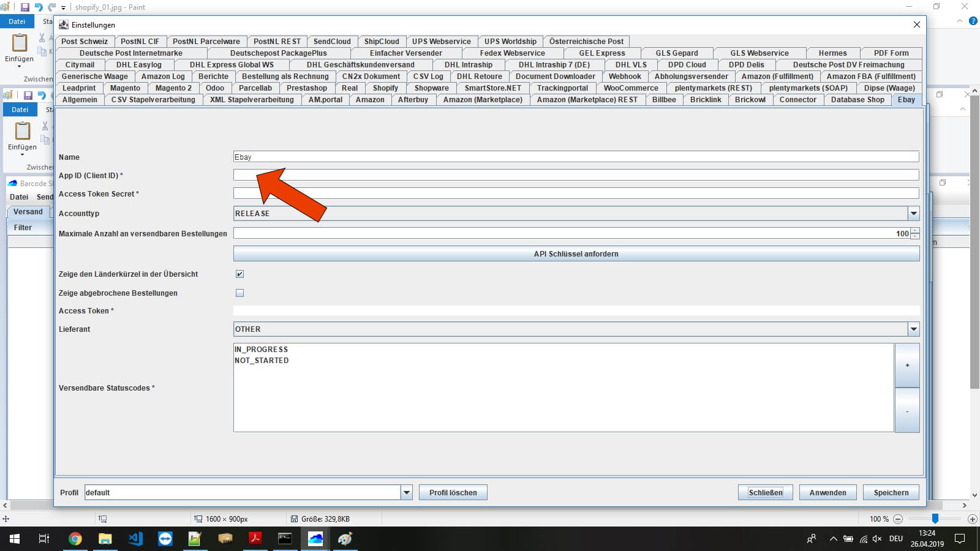The image size is (980, 551).
Task: Click the Versand tab in background window
Action: coord(28,212)
